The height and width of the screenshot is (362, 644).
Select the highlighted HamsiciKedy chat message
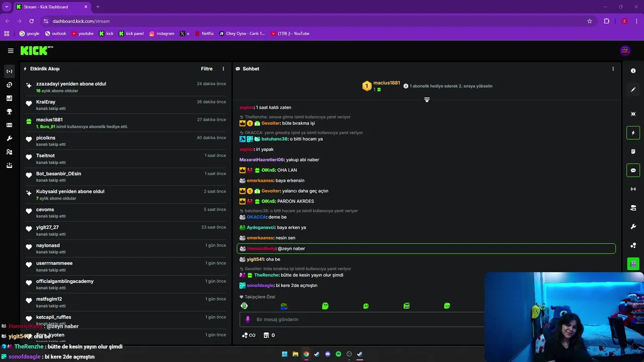426,249
